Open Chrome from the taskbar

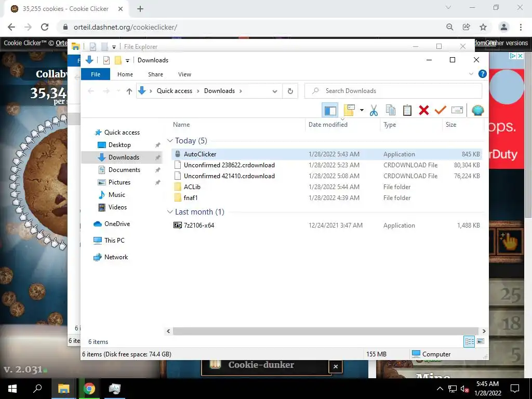(x=89, y=389)
